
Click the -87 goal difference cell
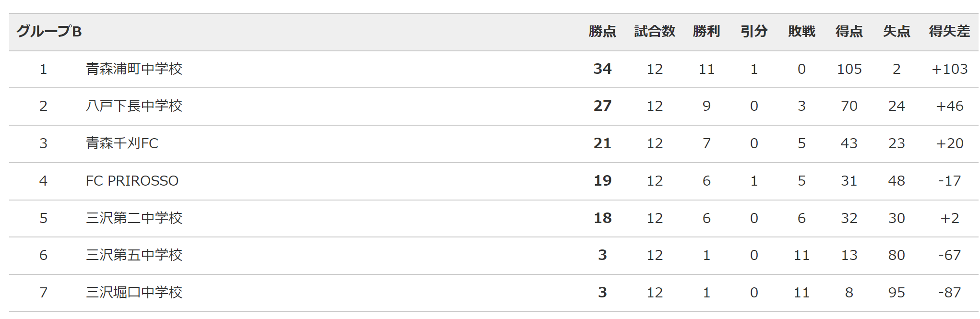949,293
